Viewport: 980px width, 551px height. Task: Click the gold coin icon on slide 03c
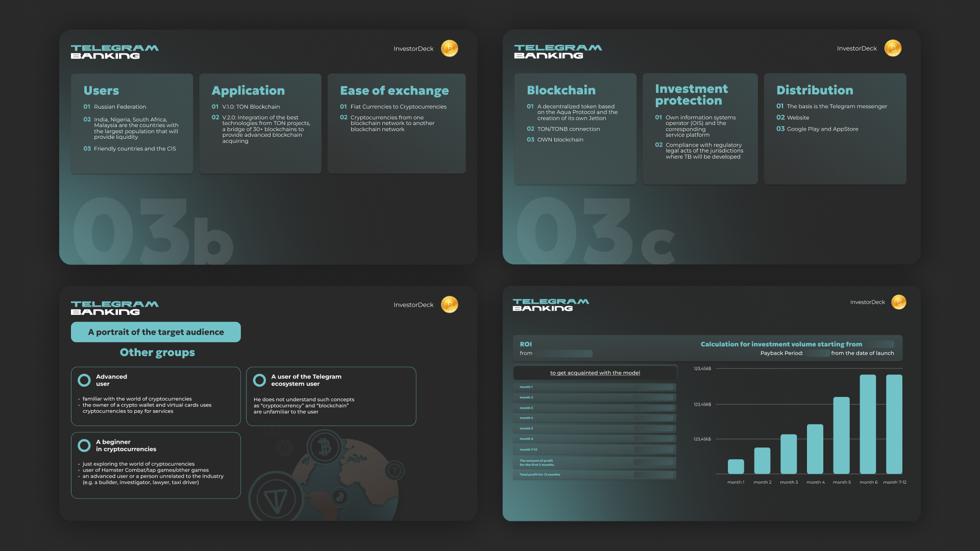(x=893, y=48)
